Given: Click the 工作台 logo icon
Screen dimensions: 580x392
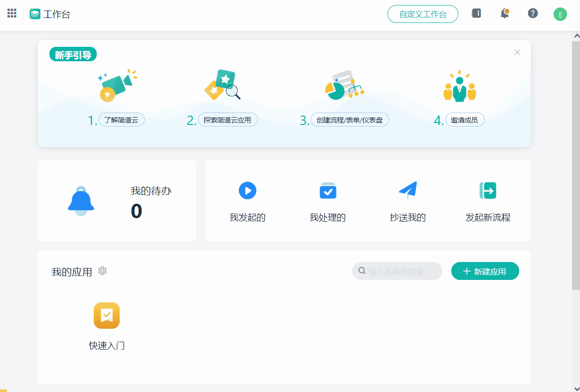Looking at the screenshot, I should pos(35,14).
